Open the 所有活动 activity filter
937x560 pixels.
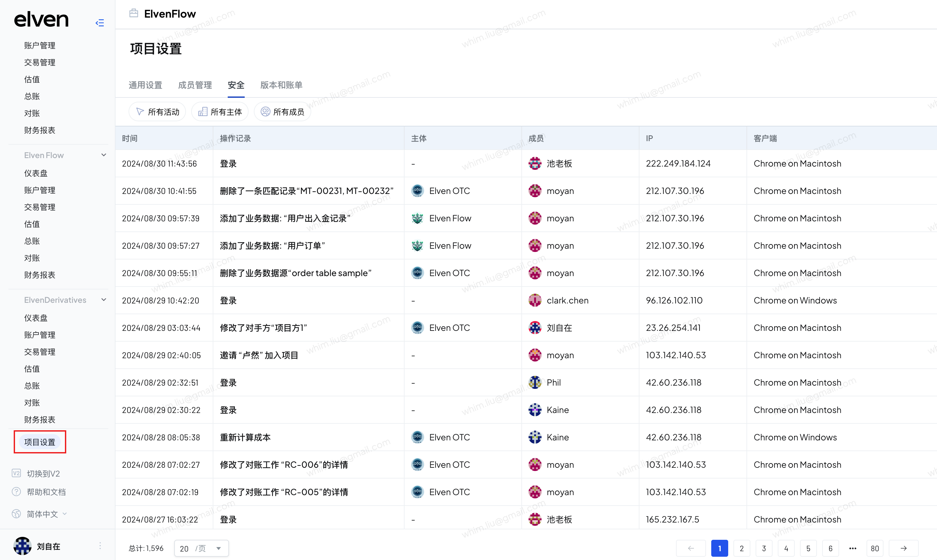[x=158, y=112]
